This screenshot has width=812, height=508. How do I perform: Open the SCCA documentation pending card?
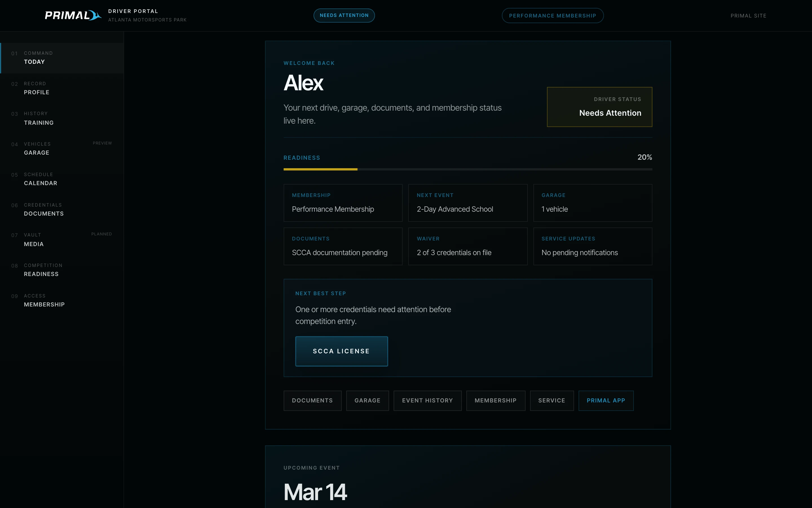point(343,246)
